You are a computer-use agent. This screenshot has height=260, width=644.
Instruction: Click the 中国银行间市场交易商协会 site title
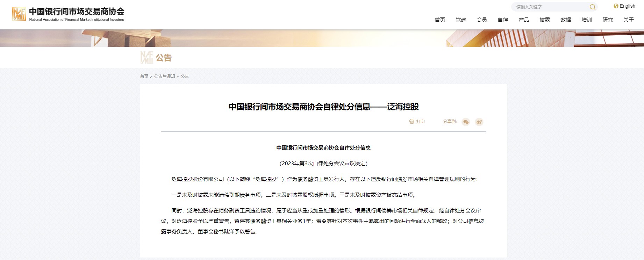(77, 12)
